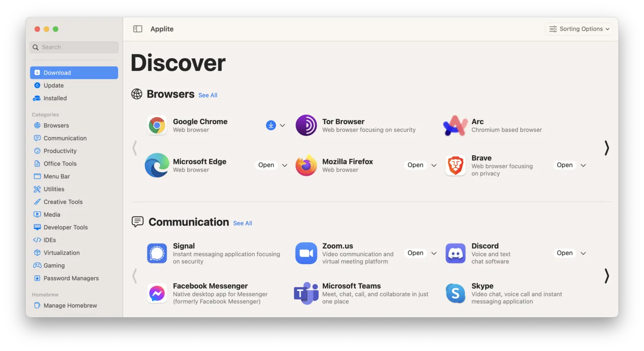Toggle the sidebar visibility icon

point(137,28)
